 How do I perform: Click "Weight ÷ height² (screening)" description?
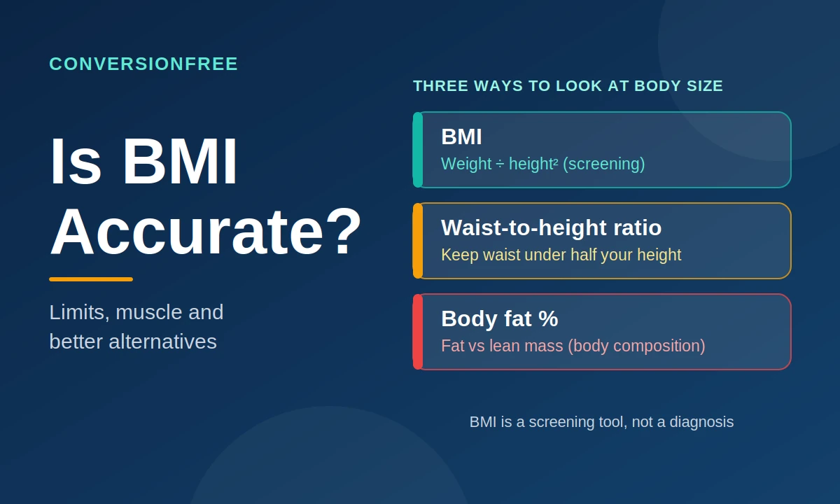click(x=542, y=164)
